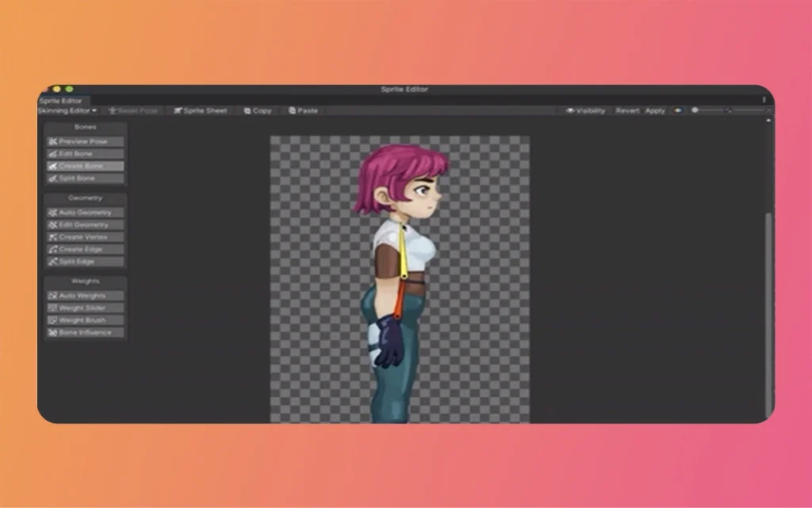Screen dimensions: 812x508
Task: Expand the Bone Influence panel
Action: [84, 332]
